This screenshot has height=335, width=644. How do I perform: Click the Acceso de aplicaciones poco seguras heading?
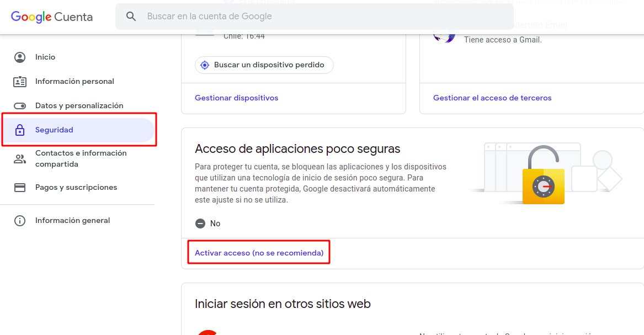[297, 148]
